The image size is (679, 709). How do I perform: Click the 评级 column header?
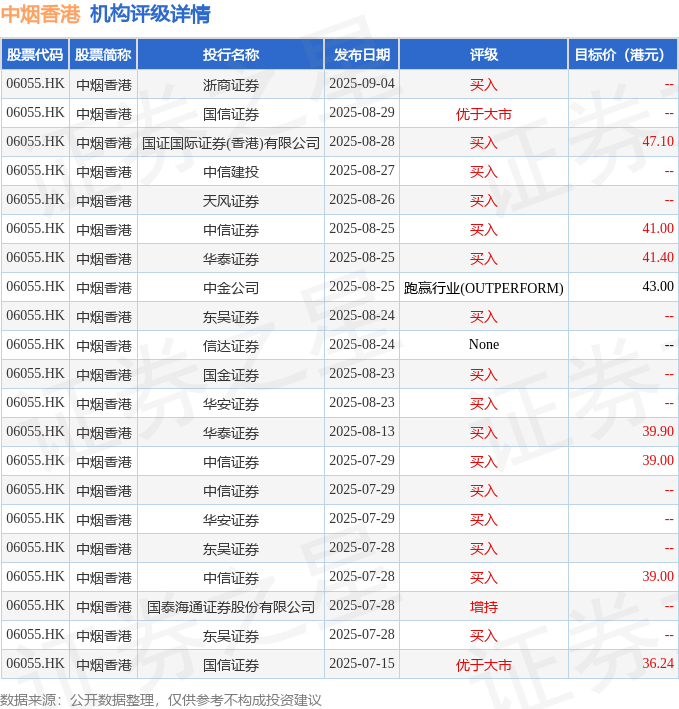coord(483,55)
